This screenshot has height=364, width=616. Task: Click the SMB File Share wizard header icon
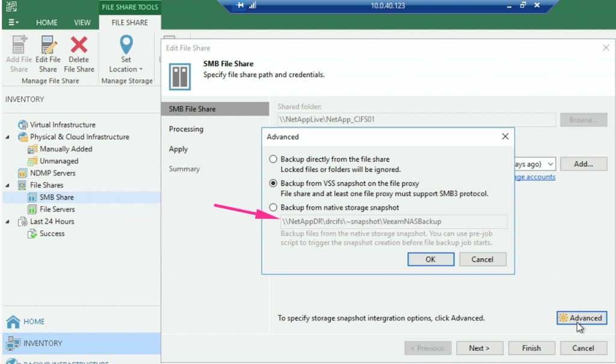click(180, 76)
